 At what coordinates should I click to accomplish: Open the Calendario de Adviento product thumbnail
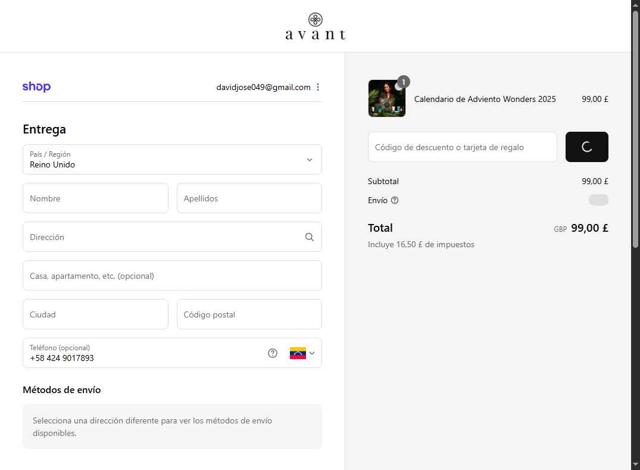click(387, 98)
